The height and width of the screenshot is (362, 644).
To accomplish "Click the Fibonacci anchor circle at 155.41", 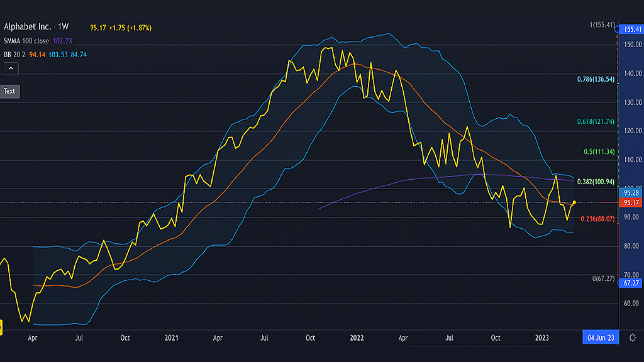I will [x=617, y=30].
